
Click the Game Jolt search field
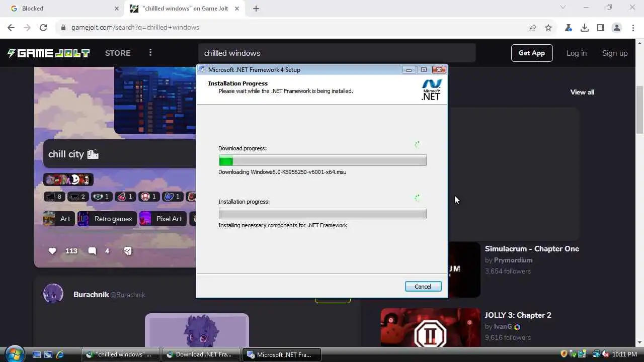point(337,53)
